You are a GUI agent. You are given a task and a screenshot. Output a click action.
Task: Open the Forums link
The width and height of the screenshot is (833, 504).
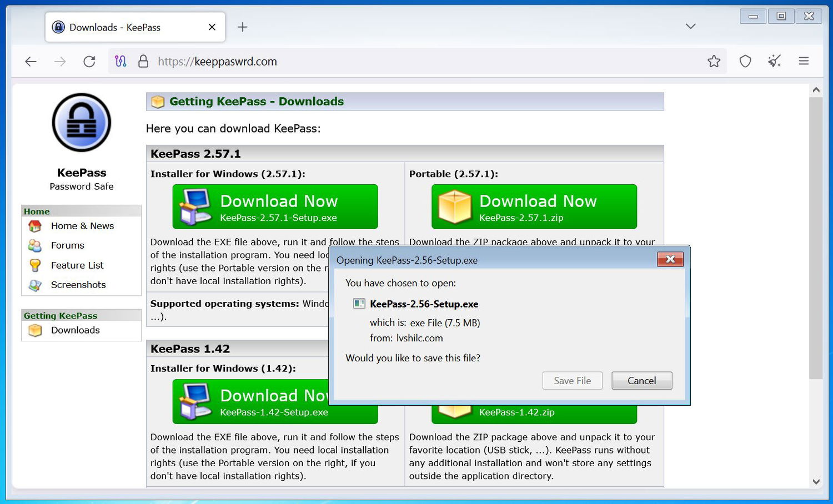click(x=68, y=245)
